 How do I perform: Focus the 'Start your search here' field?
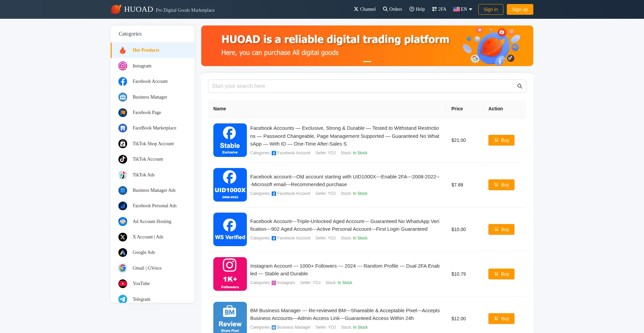point(362,86)
